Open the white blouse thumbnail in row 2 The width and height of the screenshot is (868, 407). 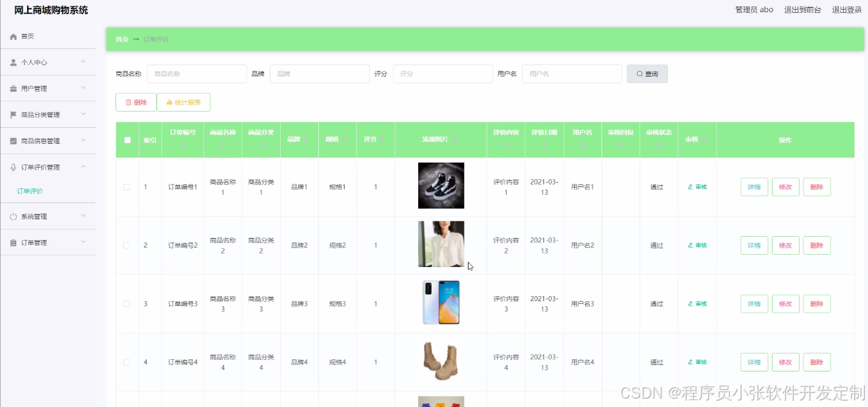(441, 244)
